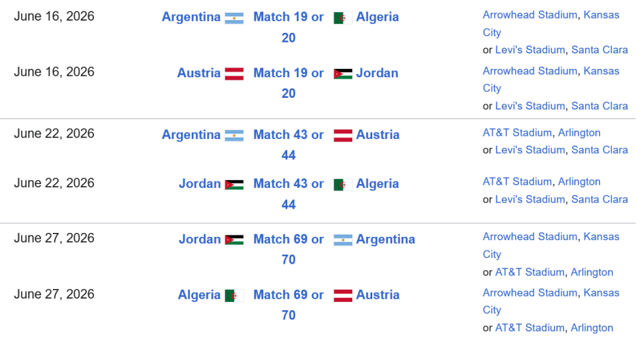644x343 pixels.
Task: Open Santa Clara link in June 22 Jordan row
Action: [x=600, y=199]
